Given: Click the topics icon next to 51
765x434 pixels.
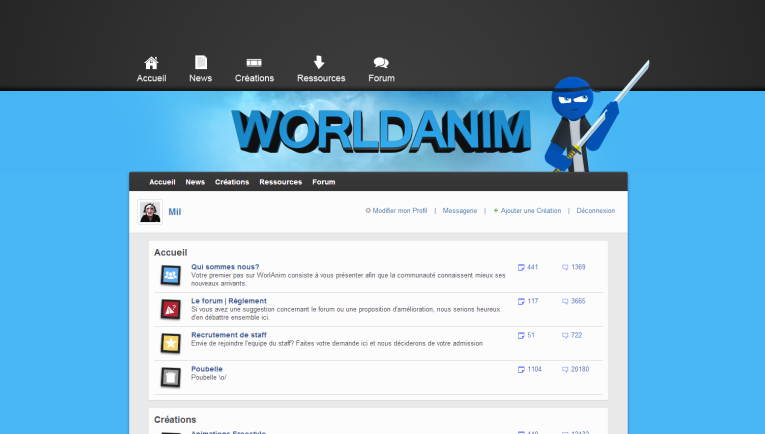Looking at the screenshot, I should click(521, 335).
